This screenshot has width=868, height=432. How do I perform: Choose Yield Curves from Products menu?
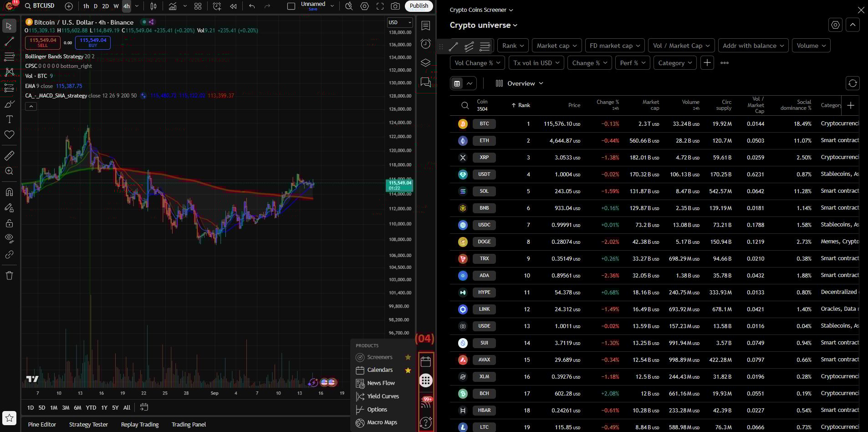383,396
